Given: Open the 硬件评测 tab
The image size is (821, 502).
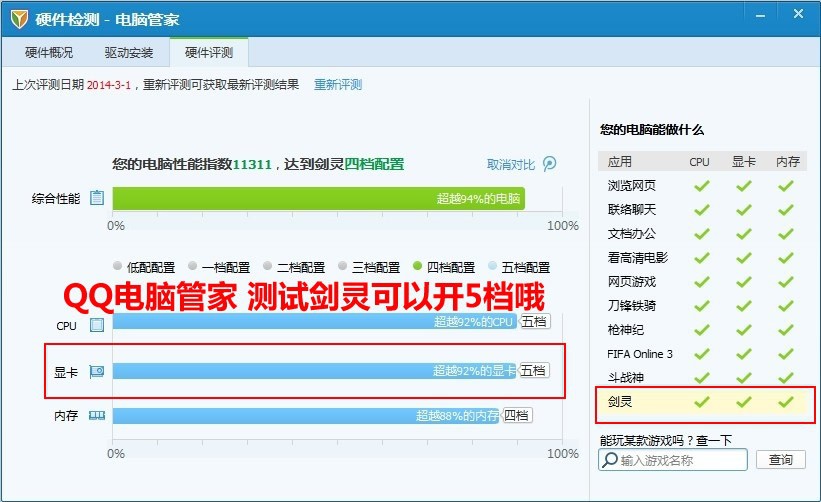Looking at the screenshot, I should pyautogui.click(x=209, y=52).
